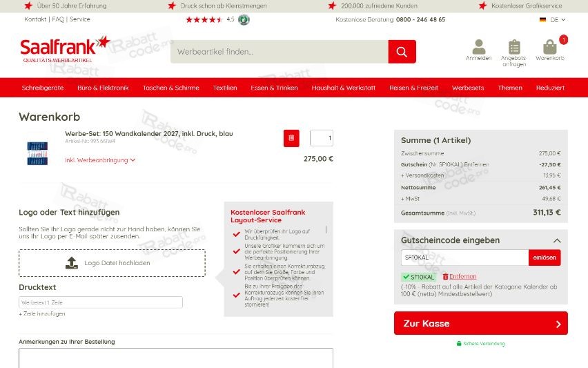Click the German flag icon
Image resolution: width=588 pixels, height=368 pixels.
tap(542, 20)
